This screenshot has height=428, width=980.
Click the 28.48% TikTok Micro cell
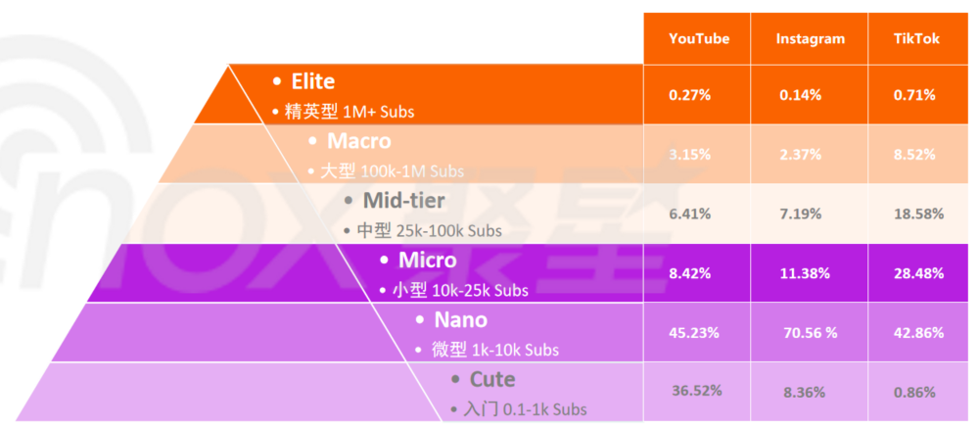[x=916, y=273]
